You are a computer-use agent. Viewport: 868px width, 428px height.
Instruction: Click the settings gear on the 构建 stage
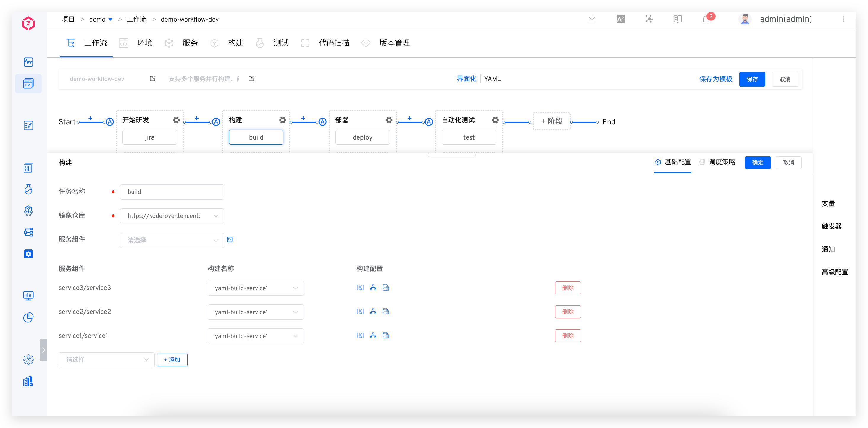pyautogui.click(x=282, y=120)
